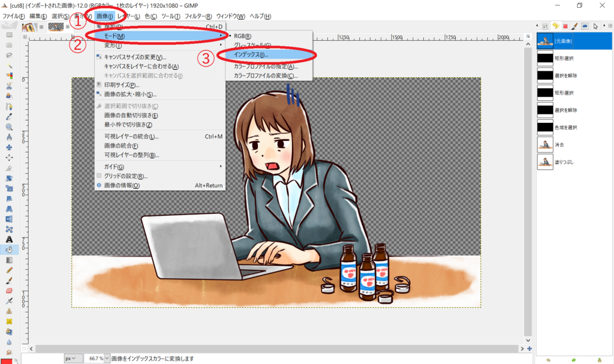Expand the ガイド(G) submenu
Viewport: 614px width, 364px height.
[x=160, y=167]
